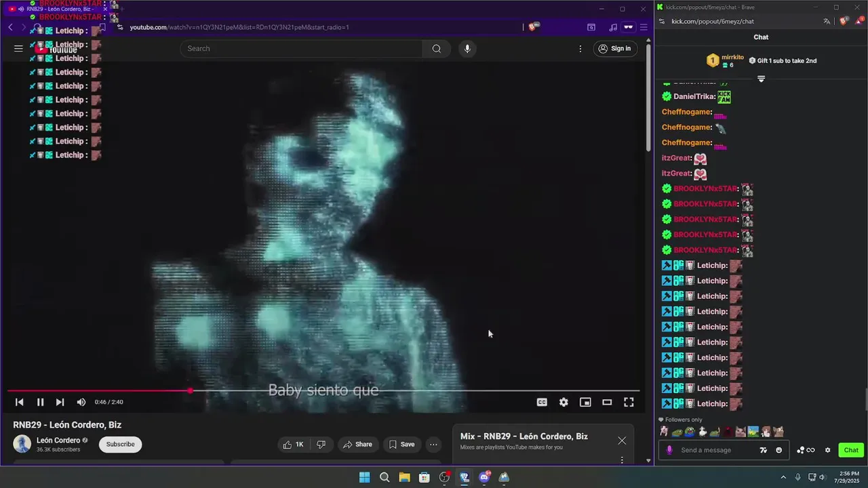Image resolution: width=868 pixels, height=488 pixels.
Task: Go back in the YouTube browser window
Action: click(10, 27)
